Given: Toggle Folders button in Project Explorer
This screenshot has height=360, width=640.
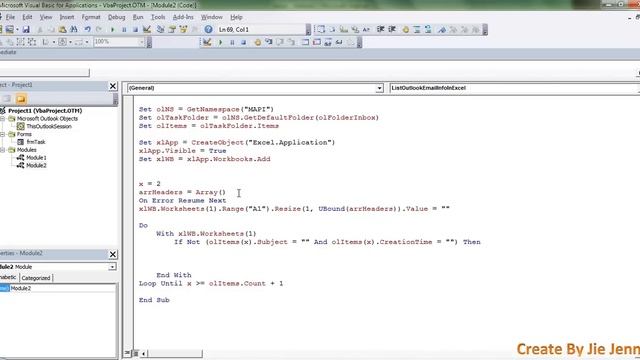Looking at the screenshot, I should tap(21, 99).
